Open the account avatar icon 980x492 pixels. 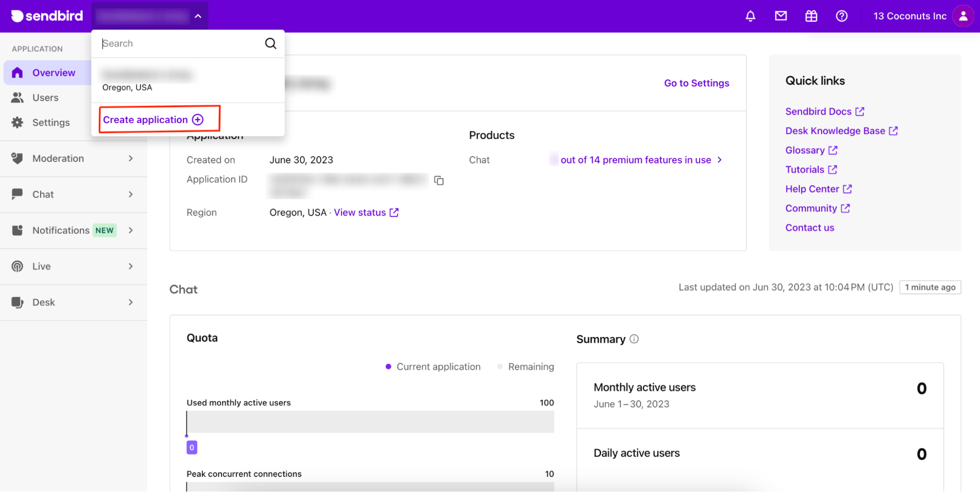[963, 16]
